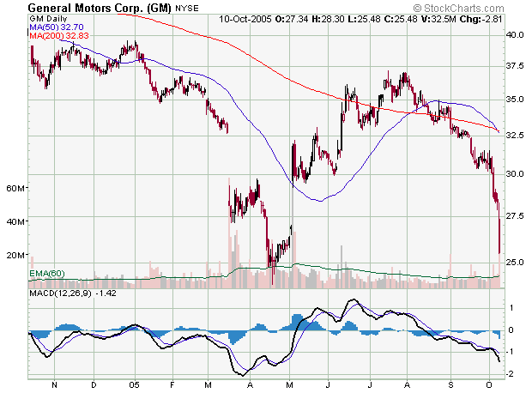Screen dimensions: 532x393
Task: Select the green EMA(60) volume label
Action: point(47,274)
